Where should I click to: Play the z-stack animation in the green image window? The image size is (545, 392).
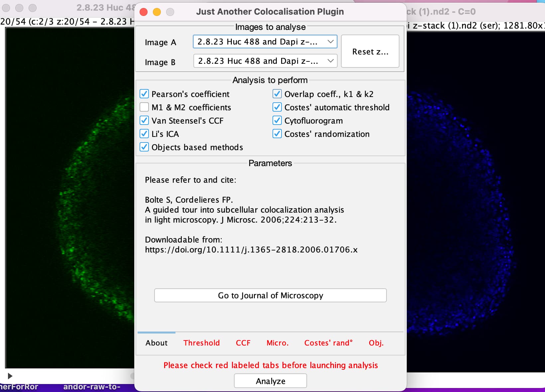click(x=10, y=376)
